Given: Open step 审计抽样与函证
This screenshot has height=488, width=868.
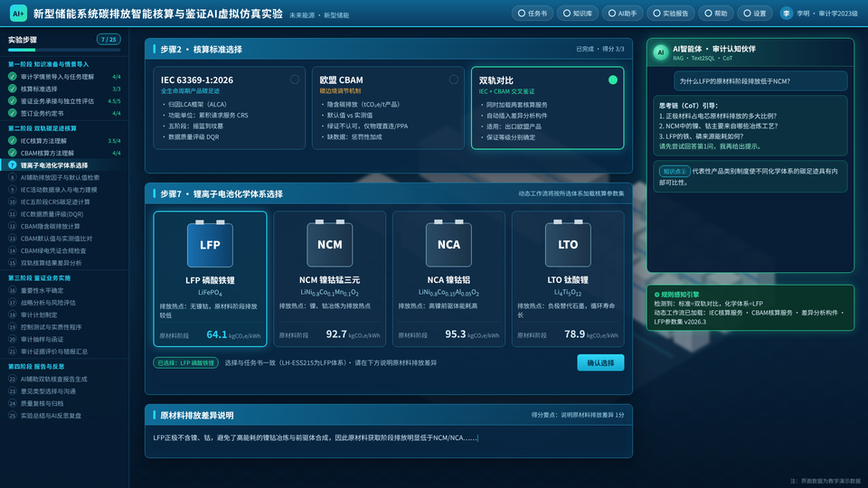Looking at the screenshot, I should pos(64,339).
